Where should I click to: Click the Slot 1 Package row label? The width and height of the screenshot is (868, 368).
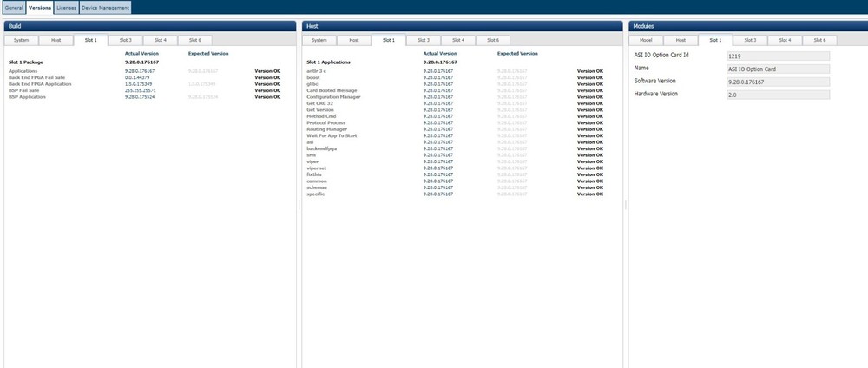25,62
